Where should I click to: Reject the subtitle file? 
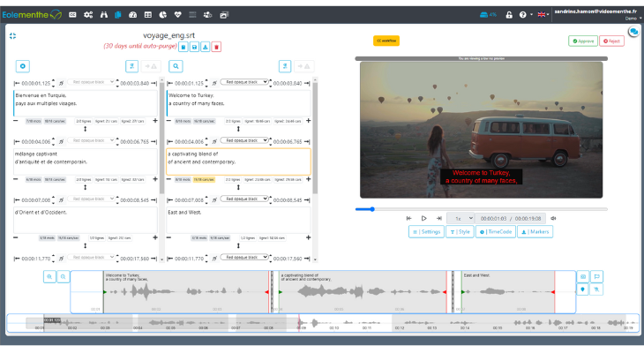611,41
